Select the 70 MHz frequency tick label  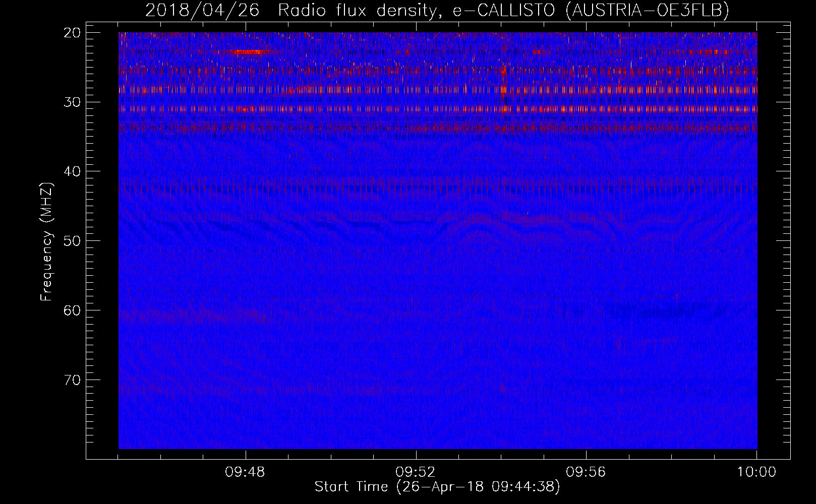pyautogui.click(x=73, y=380)
